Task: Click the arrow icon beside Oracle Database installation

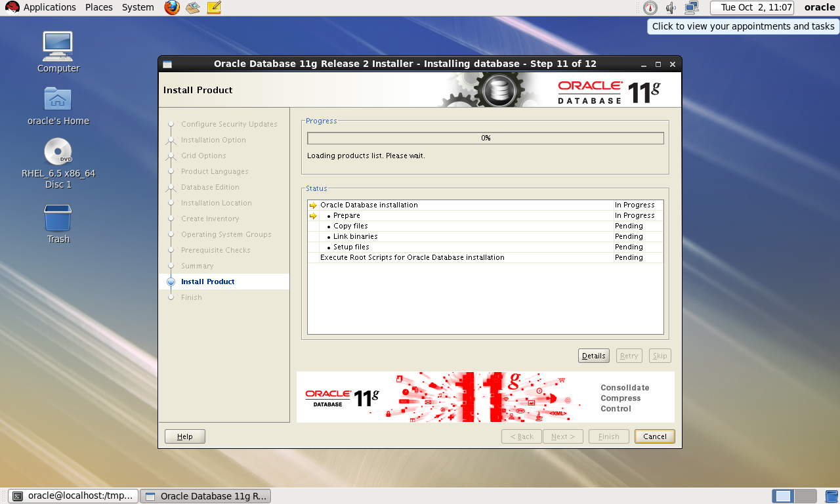Action: click(x=313, y=205)
